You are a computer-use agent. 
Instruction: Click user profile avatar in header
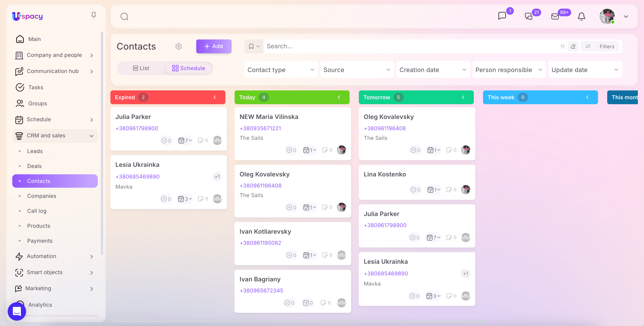pyautogui.click(x=607, y=16)
